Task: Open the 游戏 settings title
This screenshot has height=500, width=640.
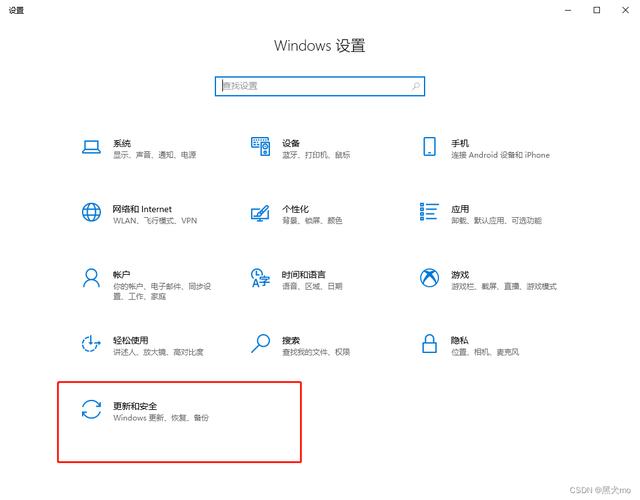Action: pos(460,275)
